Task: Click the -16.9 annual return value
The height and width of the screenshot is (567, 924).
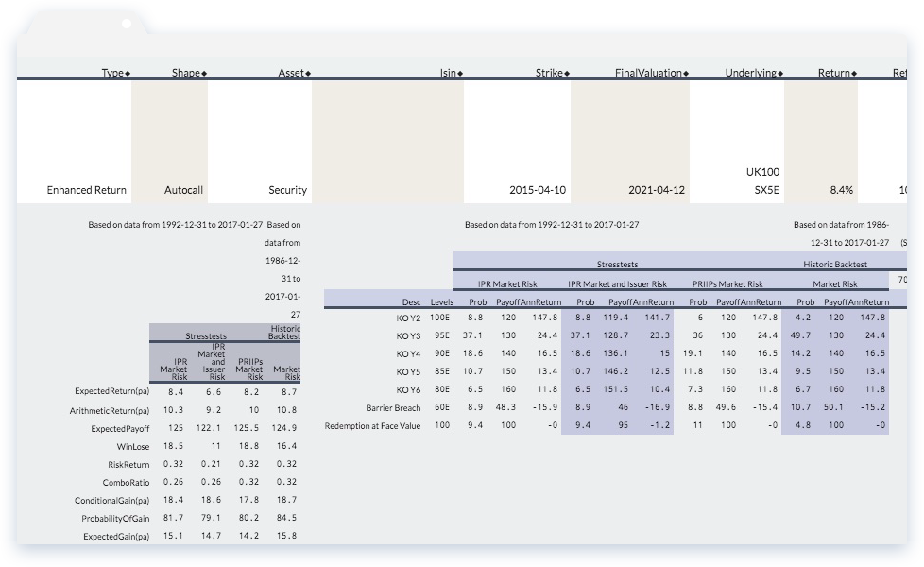Action: pyautogui.click(x=657, y=407)
